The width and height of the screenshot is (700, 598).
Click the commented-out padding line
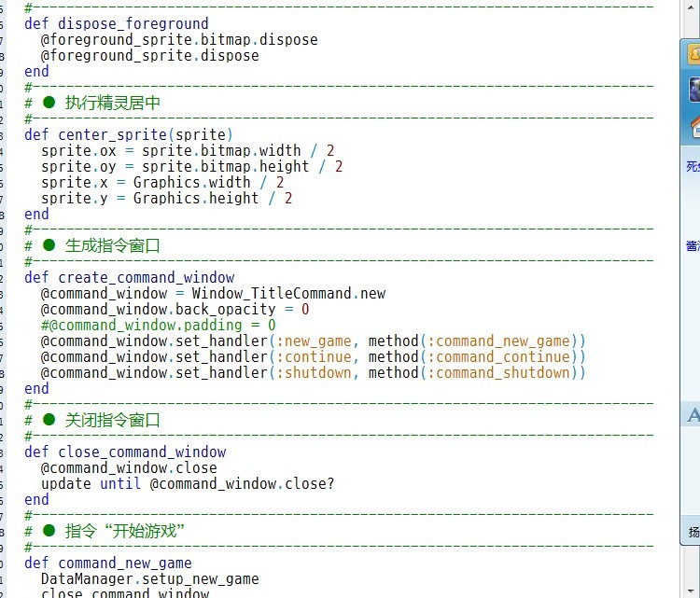click(x=159, y=325)
